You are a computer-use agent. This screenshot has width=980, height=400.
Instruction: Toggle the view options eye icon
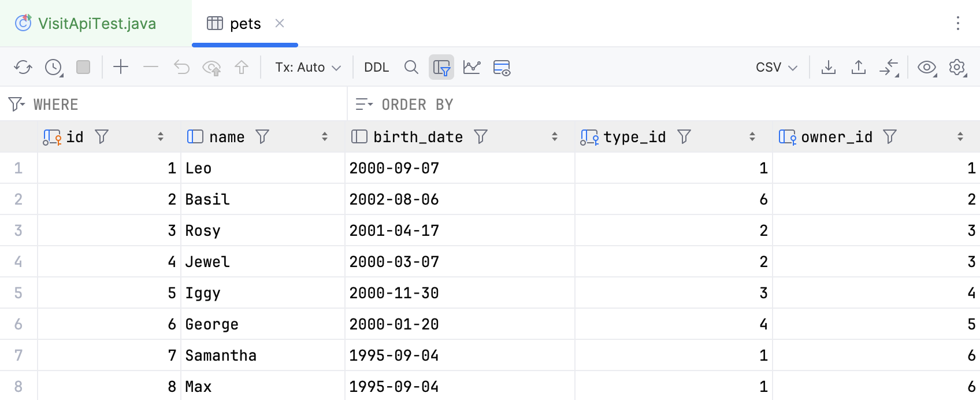pyautogui.click(x=927, y=67)
